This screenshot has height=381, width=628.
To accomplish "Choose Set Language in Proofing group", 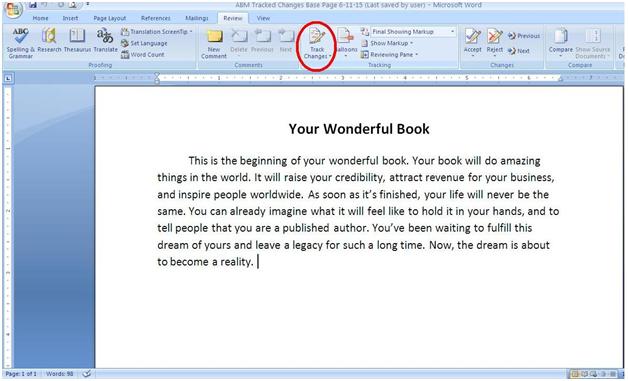I will pos(144,43).
